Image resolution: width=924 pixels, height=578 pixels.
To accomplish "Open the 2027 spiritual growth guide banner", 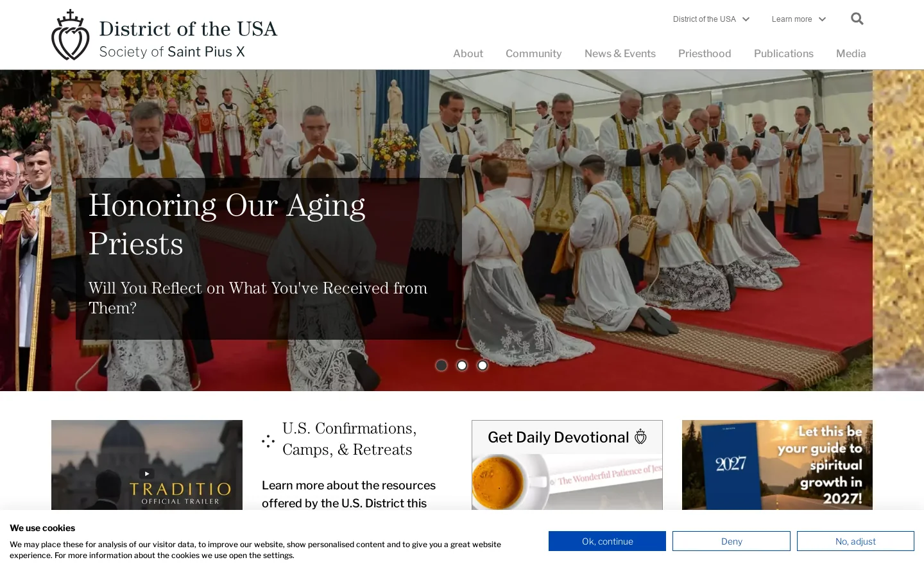I will click(x=777, y=465).
